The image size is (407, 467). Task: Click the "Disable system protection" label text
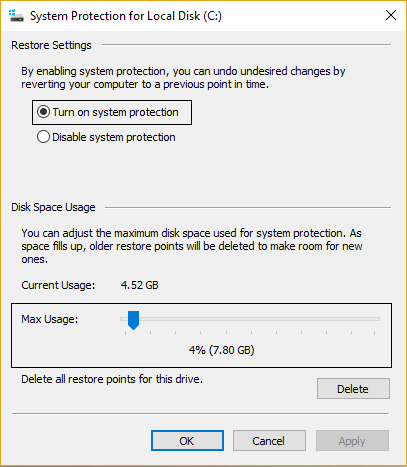coord(114,137)
